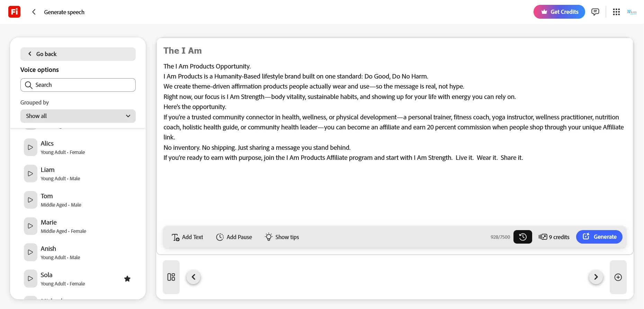Click the Get Credits button
Viewport: 644px width, 309px height.
coord(559,12)
